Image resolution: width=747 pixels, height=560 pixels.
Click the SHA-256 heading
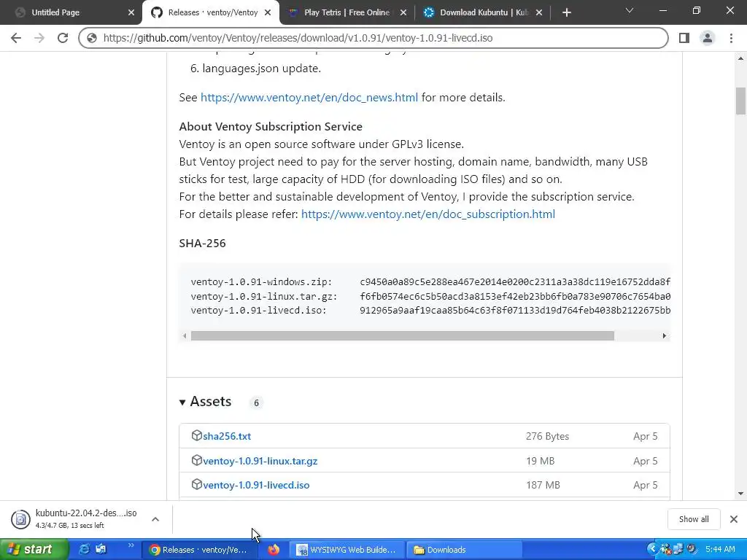[x=203, y=244]
